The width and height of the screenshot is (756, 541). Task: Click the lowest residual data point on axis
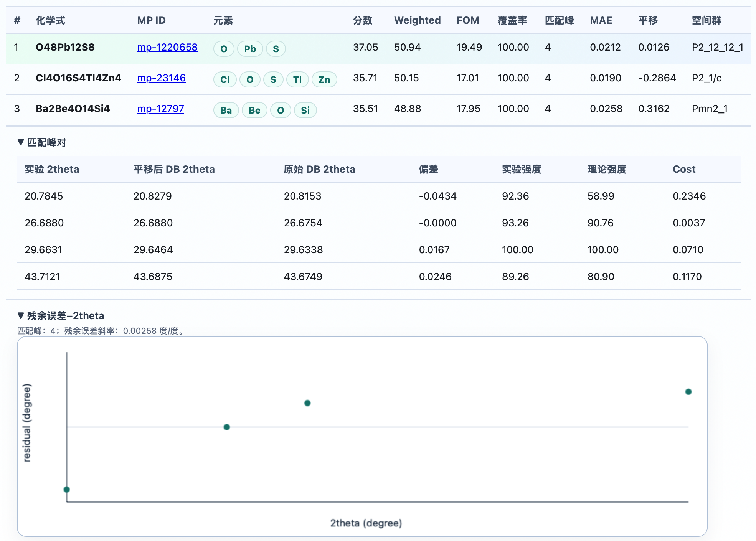click(x=67, y=490)
